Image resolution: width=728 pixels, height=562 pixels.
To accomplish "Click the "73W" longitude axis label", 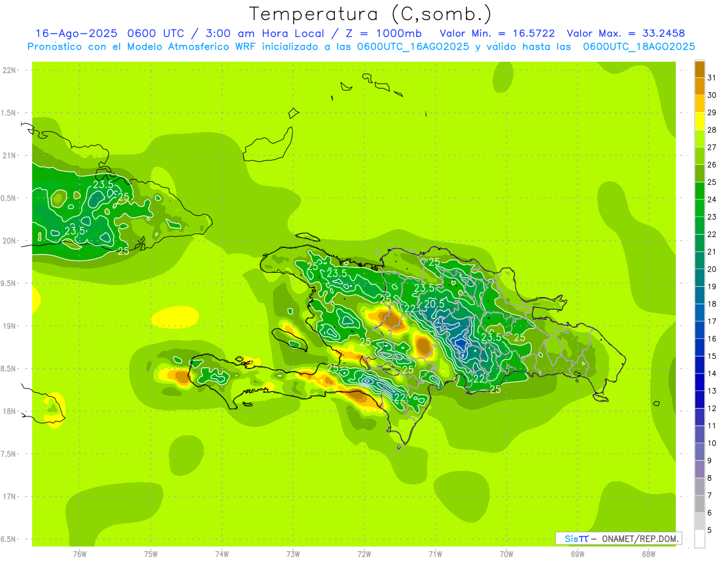I will point(293,554).
